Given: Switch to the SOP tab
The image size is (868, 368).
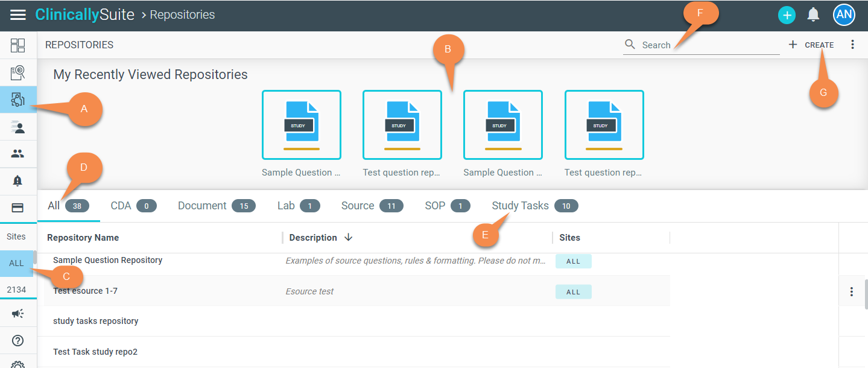Looking at the screenshot, I should [x=447, y=206].
